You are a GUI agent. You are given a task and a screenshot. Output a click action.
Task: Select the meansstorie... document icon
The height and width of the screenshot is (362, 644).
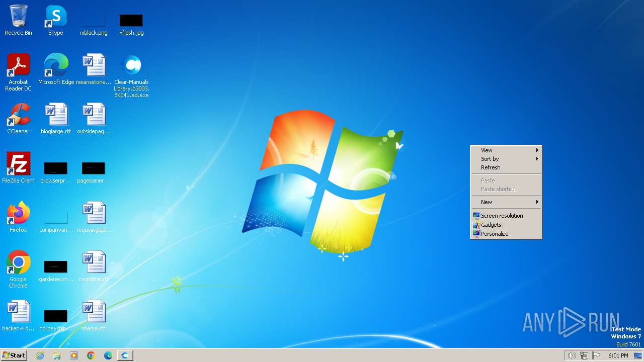(94, 69)
